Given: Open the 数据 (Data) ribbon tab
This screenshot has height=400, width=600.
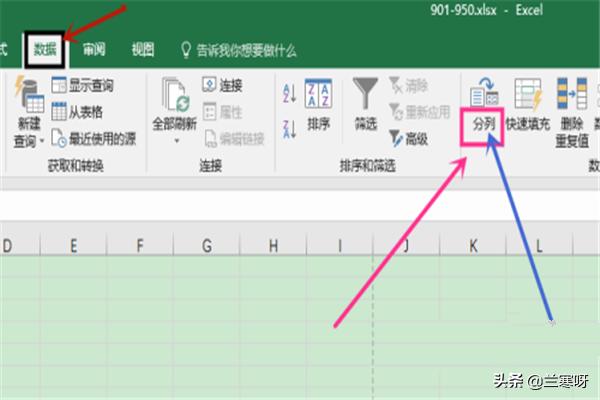Looking at the screenshot, I should pos(46,49).
